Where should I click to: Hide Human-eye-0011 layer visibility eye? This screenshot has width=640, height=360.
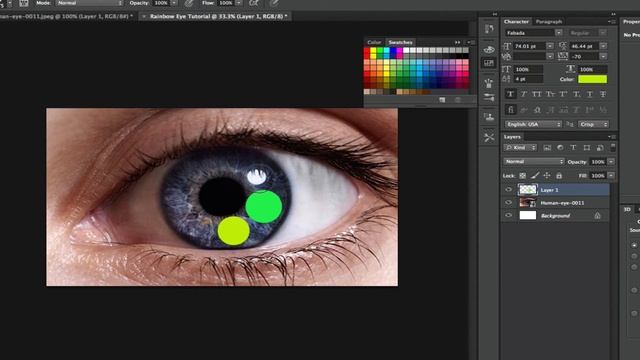(x=509, y=202)
